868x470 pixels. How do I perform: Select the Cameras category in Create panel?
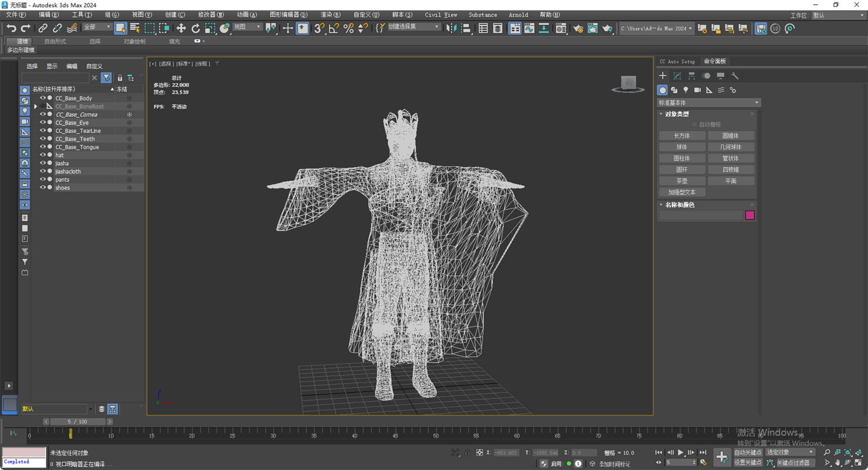point(697,90)
